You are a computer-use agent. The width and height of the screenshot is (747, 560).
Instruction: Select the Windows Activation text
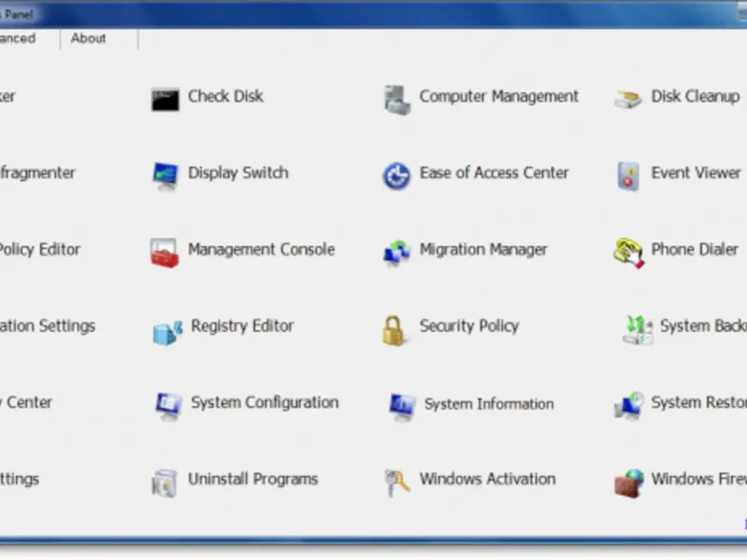coord(487,479)
